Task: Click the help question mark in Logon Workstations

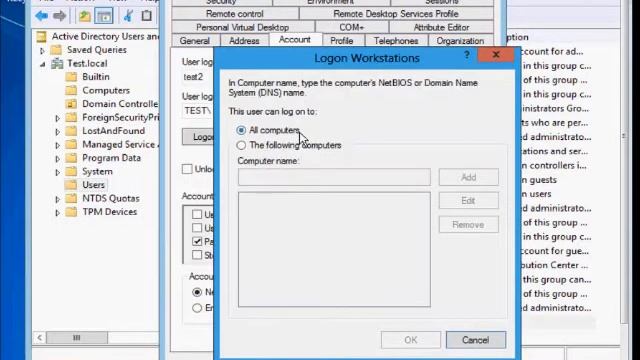Action: pos(467,55)
